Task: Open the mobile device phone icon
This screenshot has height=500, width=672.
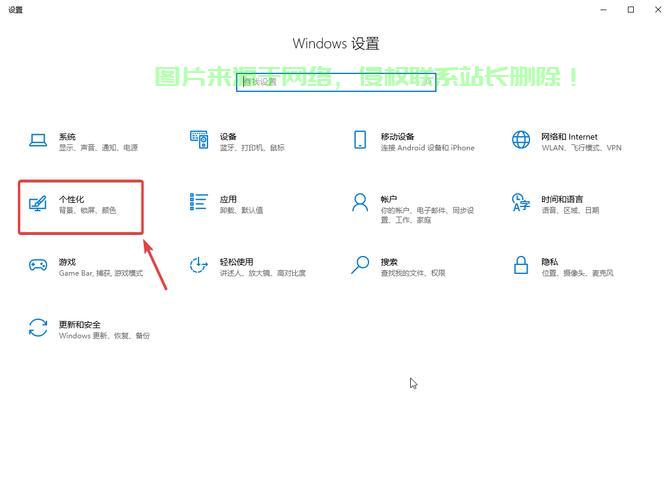Action: pyautogui.click(x=360, y=140)
